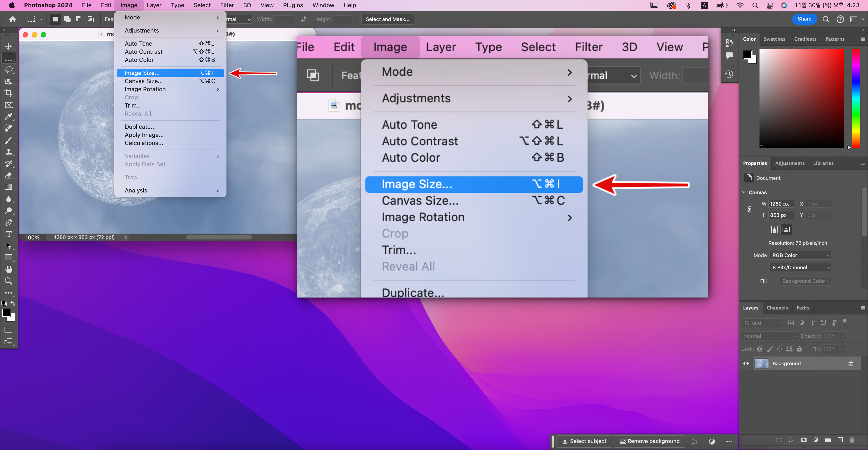Screen dimensions: 868x450
Task: Delete layer with trash icon
Action: click(852, 440)
